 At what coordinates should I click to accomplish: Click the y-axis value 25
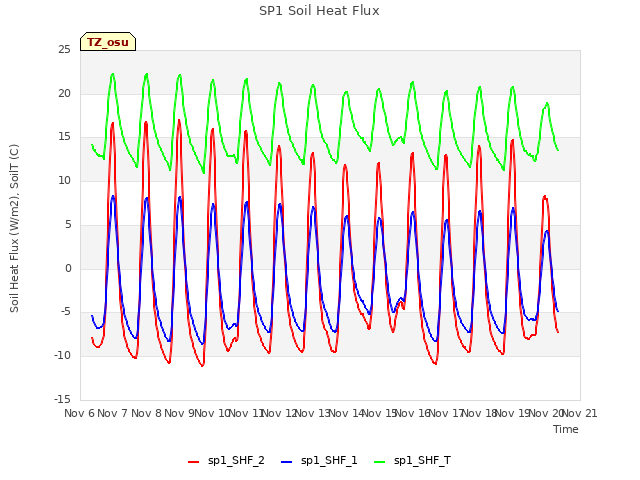[64, 50]
